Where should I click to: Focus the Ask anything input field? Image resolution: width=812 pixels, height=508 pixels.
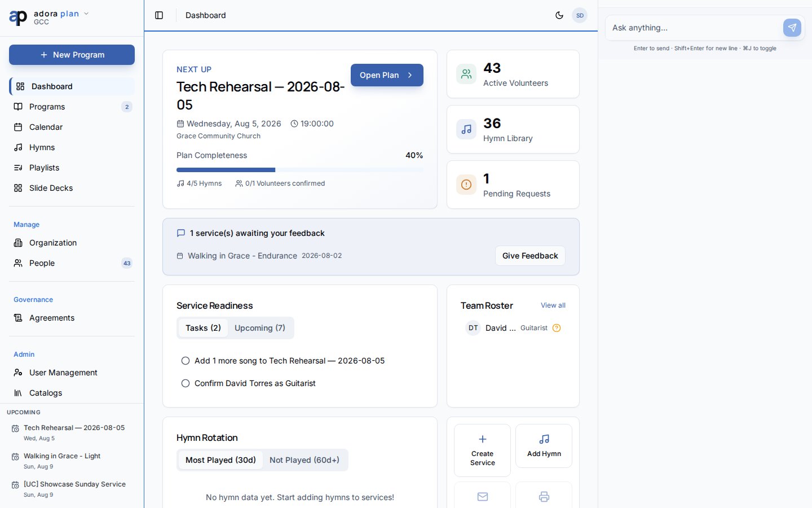pos(695,28)
